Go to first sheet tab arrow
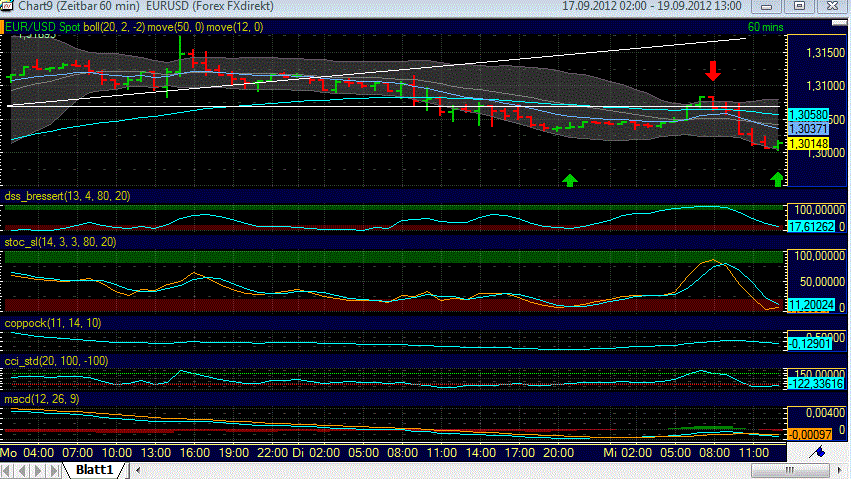The width and height of the screenshot is (851, 479). click(6, 470)
